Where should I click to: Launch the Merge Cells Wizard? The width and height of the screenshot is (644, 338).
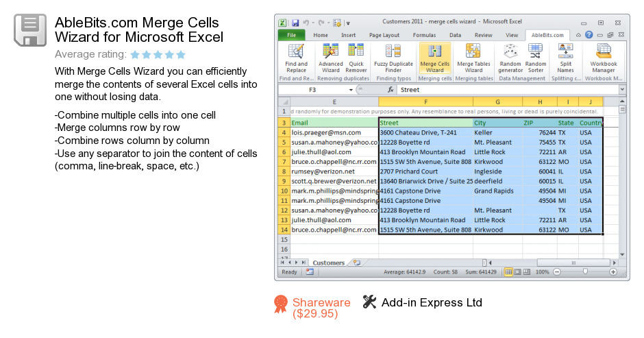[x=435, y=58]
